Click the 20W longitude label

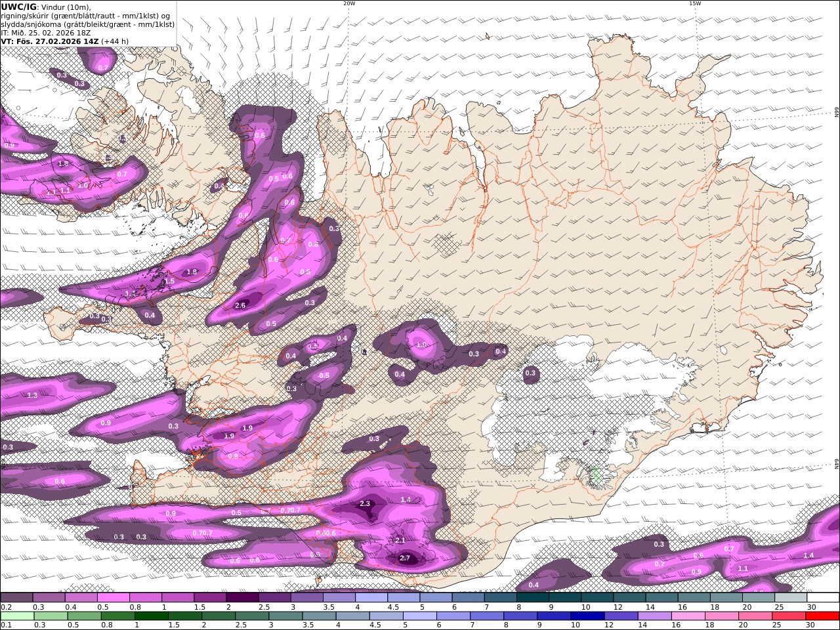coord(349,3)
